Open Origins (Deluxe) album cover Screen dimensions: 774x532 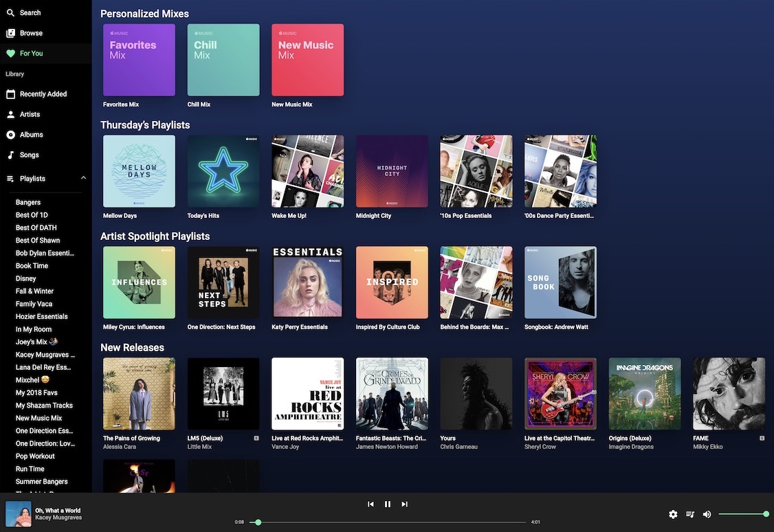click(x=645, y=394)
